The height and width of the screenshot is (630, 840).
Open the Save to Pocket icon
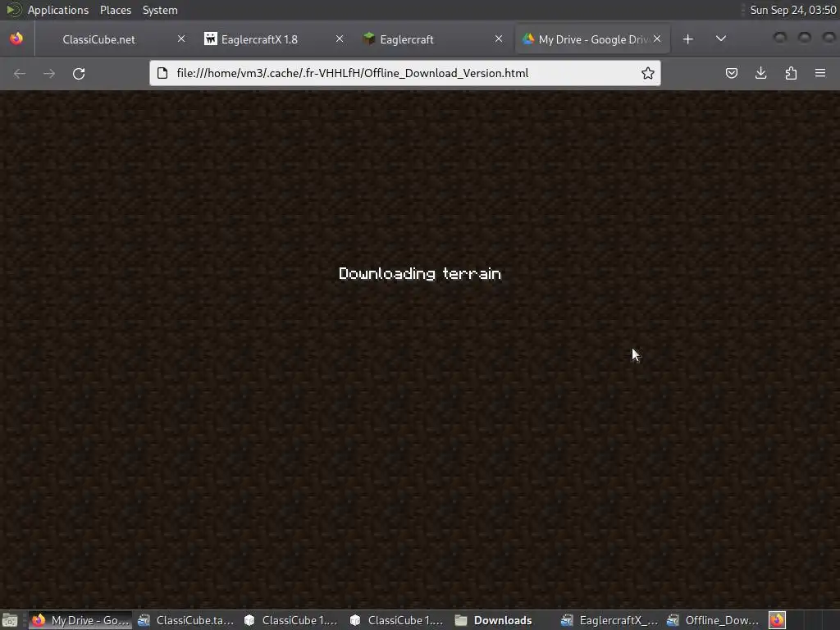731,73
